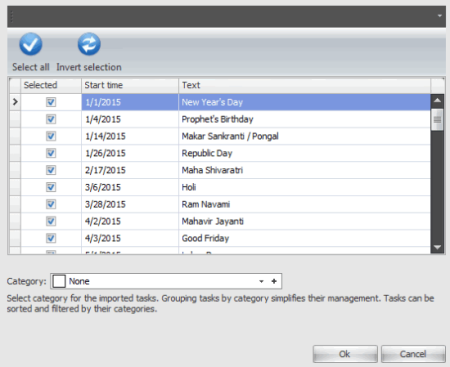Click the Invert selection arrows icon
The height and width of the screenshot is (367, 450).
click(89, 44)
